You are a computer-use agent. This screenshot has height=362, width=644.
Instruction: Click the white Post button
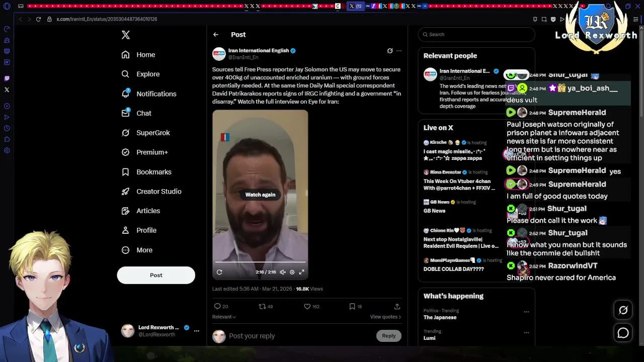click(156, 275)
